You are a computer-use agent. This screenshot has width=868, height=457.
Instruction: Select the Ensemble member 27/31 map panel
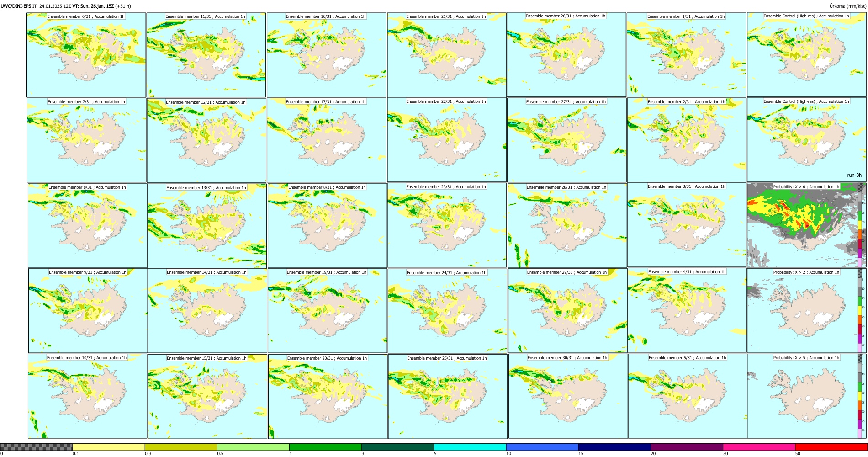[x=566, y=140]
